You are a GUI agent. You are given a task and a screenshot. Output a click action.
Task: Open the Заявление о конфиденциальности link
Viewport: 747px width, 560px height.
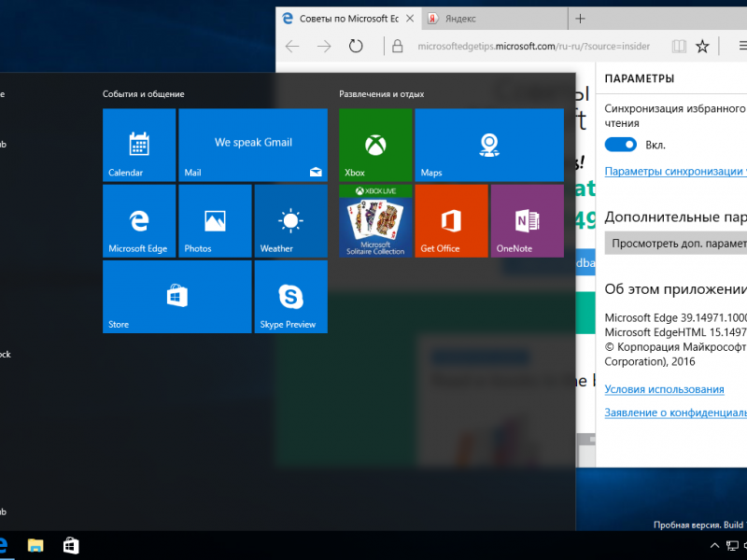675,413
